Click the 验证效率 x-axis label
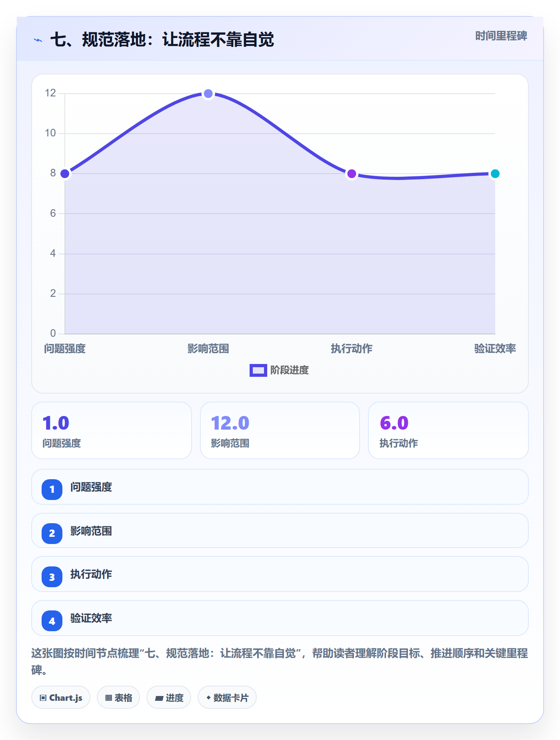 pyautogui.click(x=495, y=349)
